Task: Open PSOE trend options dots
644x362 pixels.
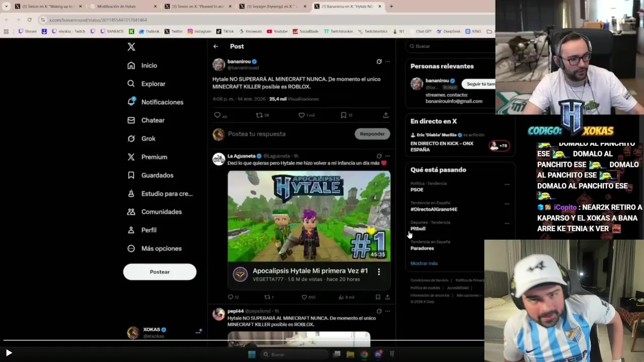Action: (507, 184)
